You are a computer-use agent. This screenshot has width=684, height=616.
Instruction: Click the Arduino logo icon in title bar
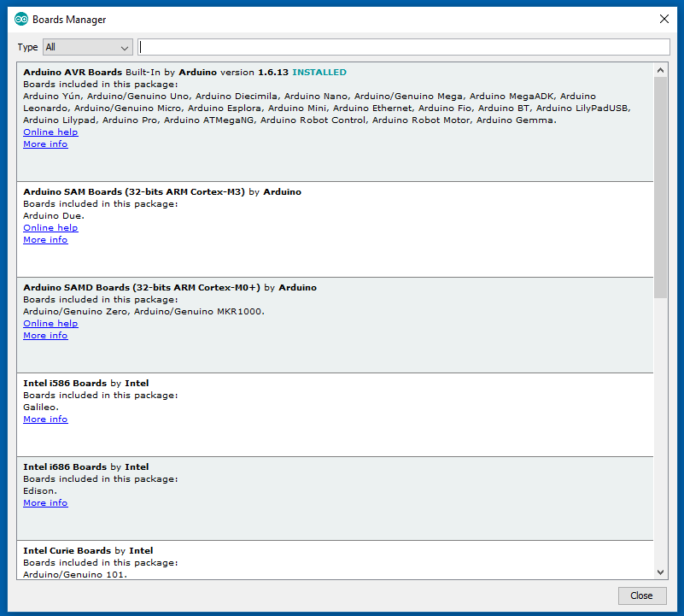pyautogui.click(x=21, y=19)
